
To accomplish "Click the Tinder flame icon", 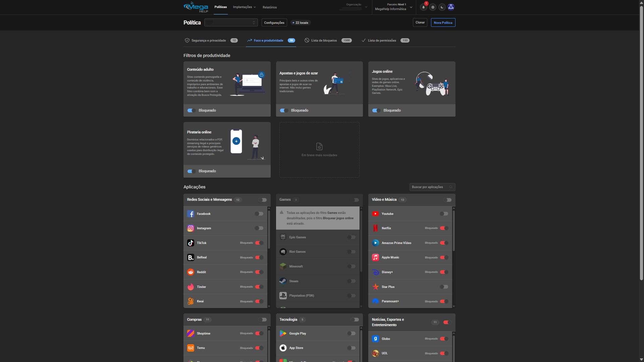I will click(191, 287).
